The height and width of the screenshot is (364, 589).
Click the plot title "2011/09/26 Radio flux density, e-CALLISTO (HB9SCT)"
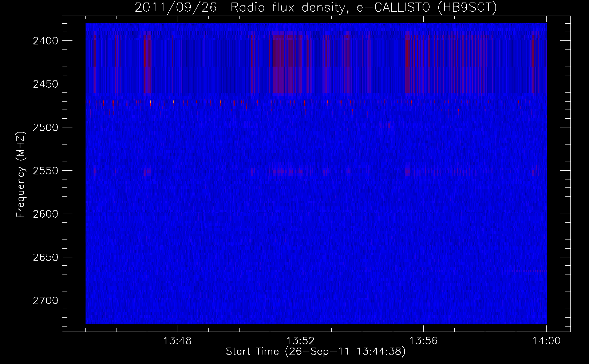[316, 8]
